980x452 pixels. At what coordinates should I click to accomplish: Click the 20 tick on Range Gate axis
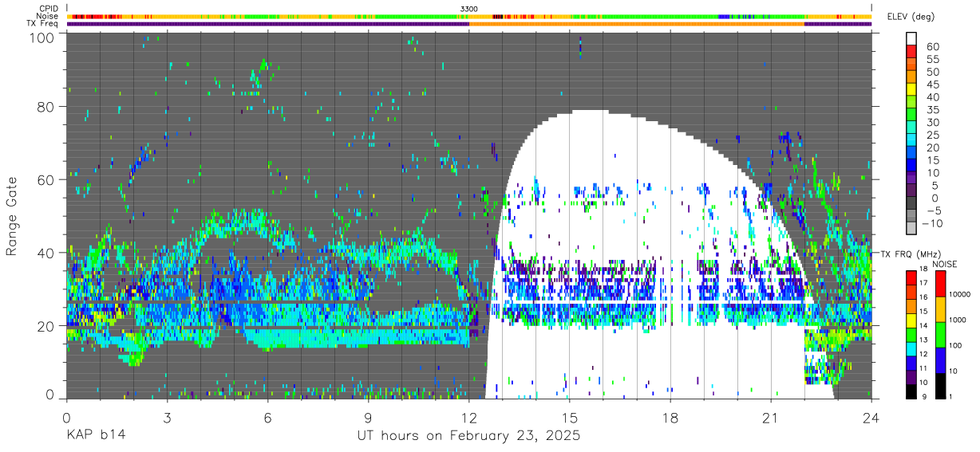click(45, 325)
